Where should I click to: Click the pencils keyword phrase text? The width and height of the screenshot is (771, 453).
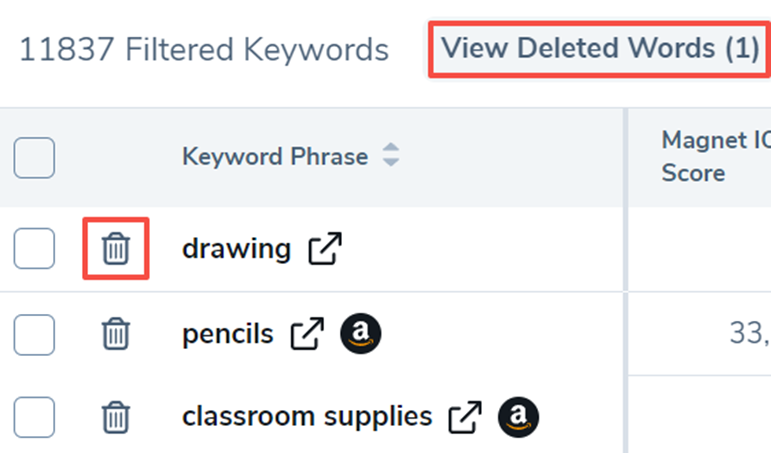point(227,335)
